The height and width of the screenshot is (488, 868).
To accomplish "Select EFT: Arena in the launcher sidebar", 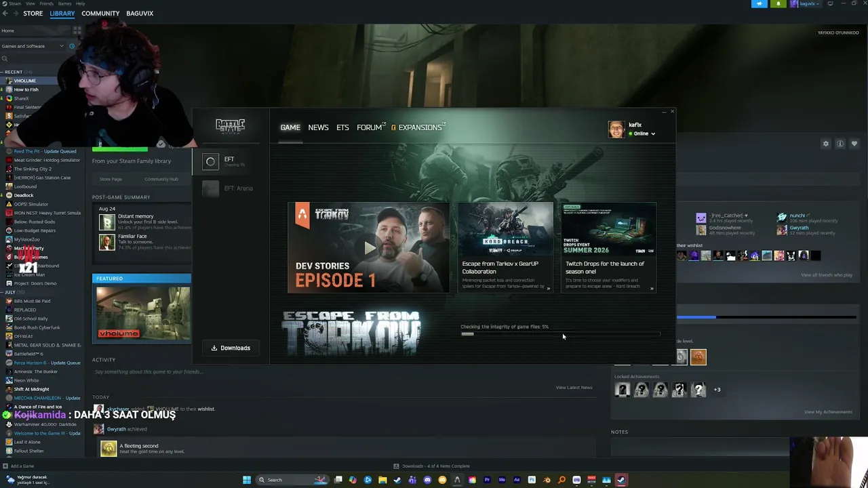I will 231,188.
